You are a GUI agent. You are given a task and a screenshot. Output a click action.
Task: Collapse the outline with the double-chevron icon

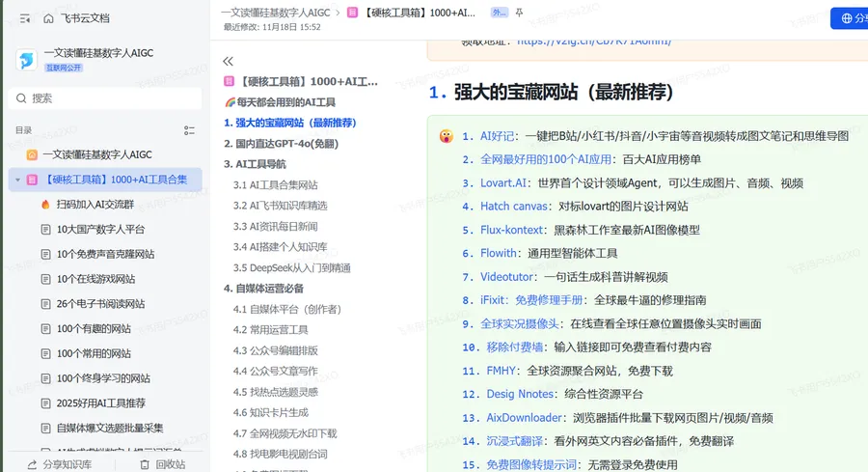[228, 61]
